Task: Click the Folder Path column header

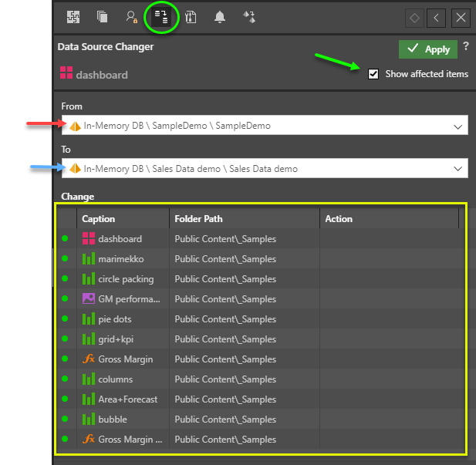Action: (244, 219)
